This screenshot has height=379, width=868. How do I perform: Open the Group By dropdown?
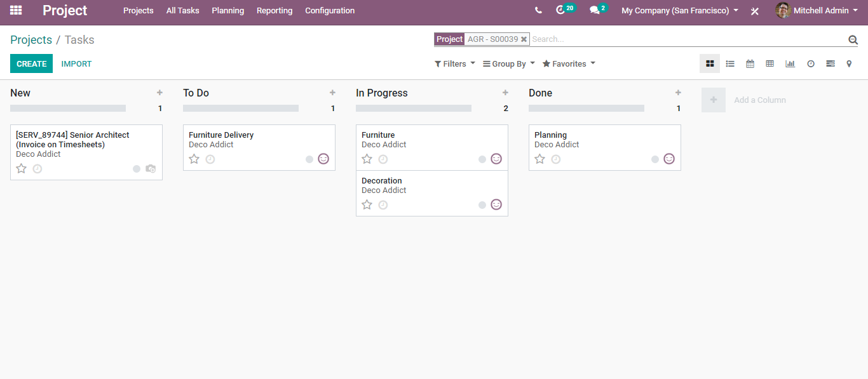click(509, 63)
